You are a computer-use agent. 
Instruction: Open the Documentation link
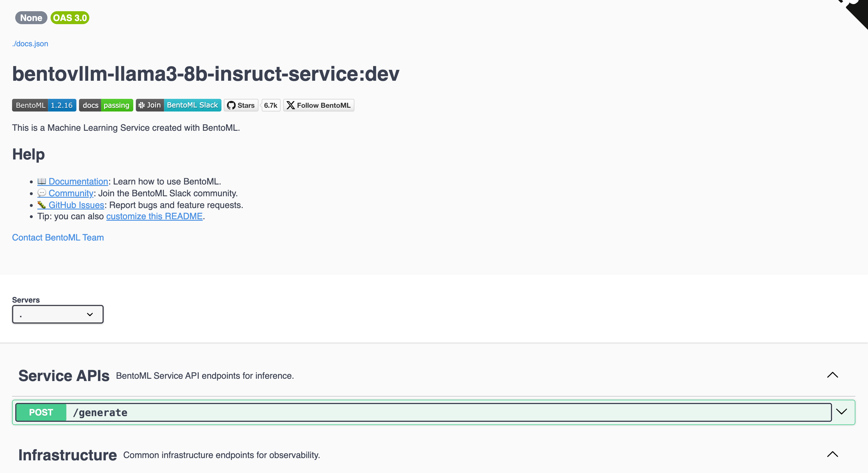pyautogui.click(x=78, y=181)
